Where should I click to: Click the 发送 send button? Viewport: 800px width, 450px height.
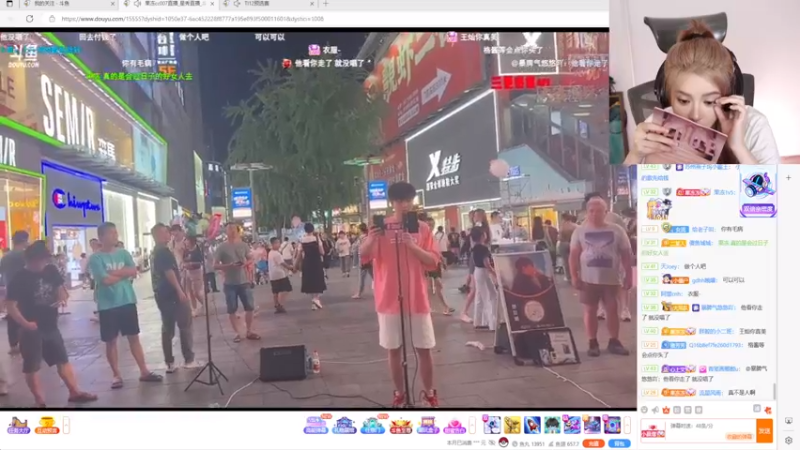tap(764, 430)
